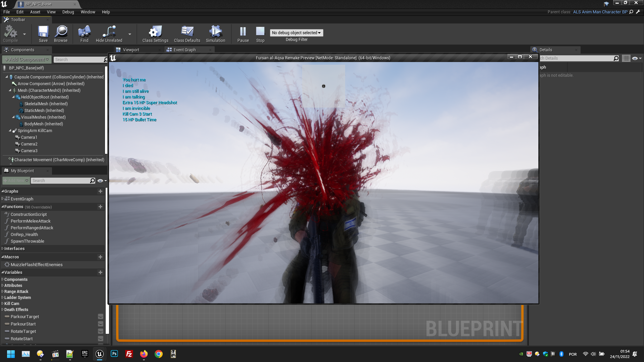Open FileZilla from taskbar
This screenshot has width=644, height=362.
[129, 354]
